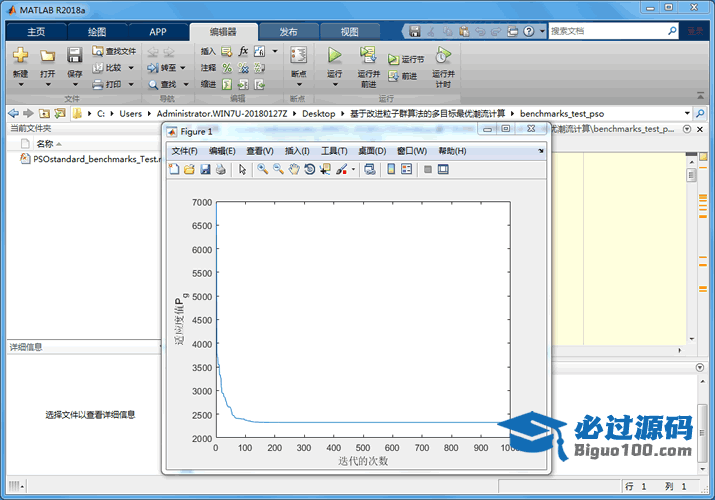The width and height of the screenshot is (715, 500).
Task: Click the New (新建) file icon
Action: click(21, 55)
